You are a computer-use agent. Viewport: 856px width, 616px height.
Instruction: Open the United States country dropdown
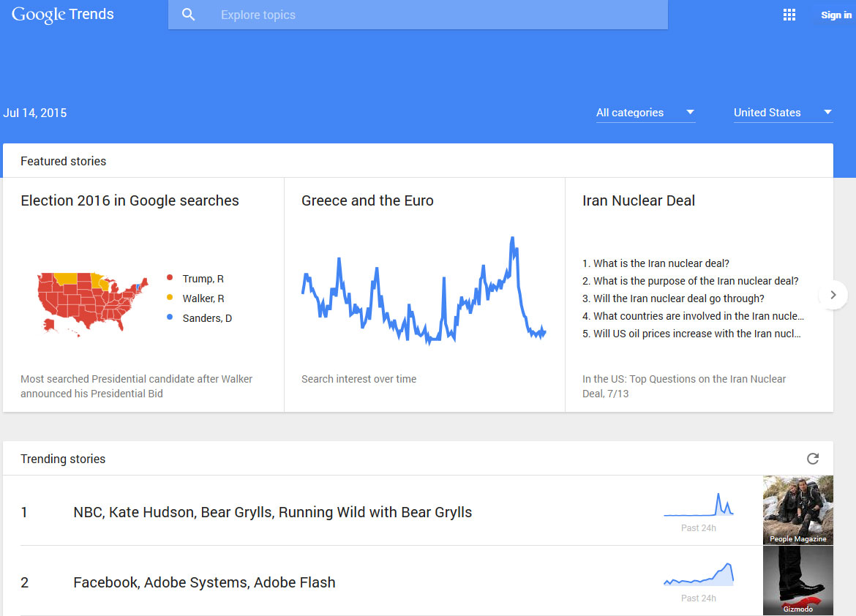783,113
